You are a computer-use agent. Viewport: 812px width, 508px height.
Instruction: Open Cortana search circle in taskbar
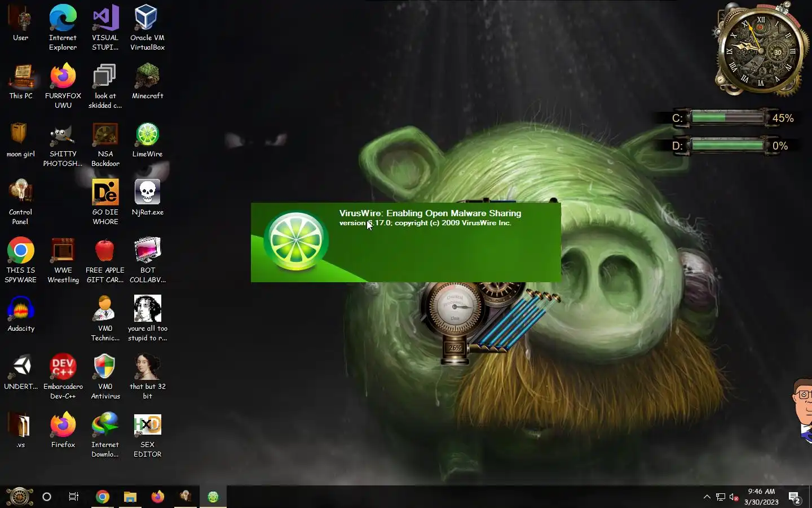point(47,497)
